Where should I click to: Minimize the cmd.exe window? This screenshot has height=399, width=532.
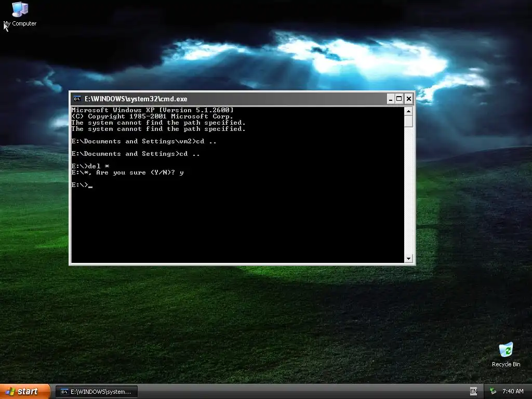391,99
